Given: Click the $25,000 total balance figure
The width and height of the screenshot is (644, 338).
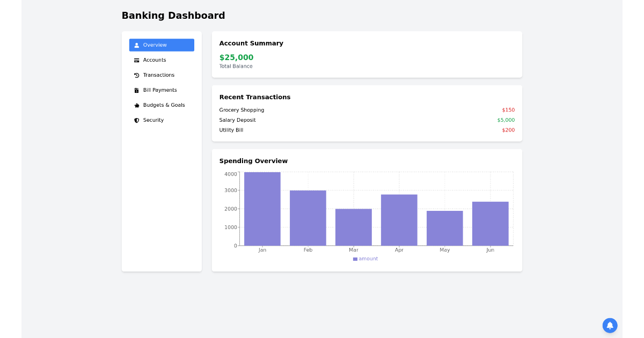Looking at the screenshot, I should point(236,57).
